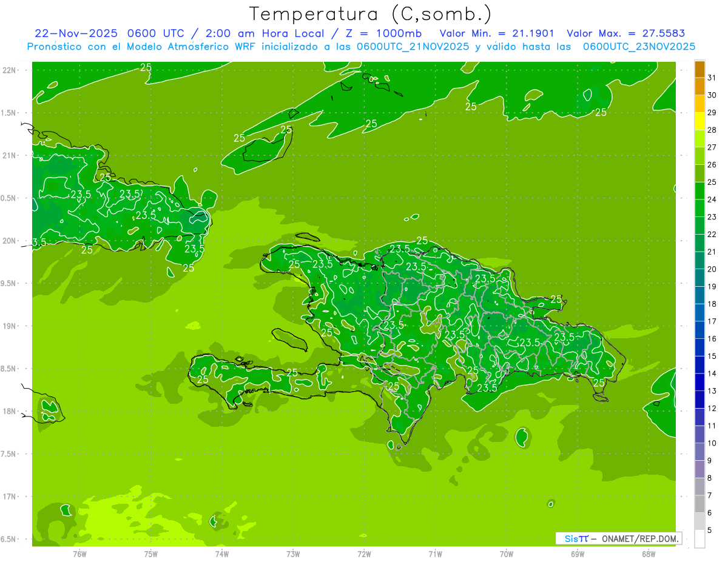Click the '12' colorbar scale label
728x562 pixels.
(712, 408)
